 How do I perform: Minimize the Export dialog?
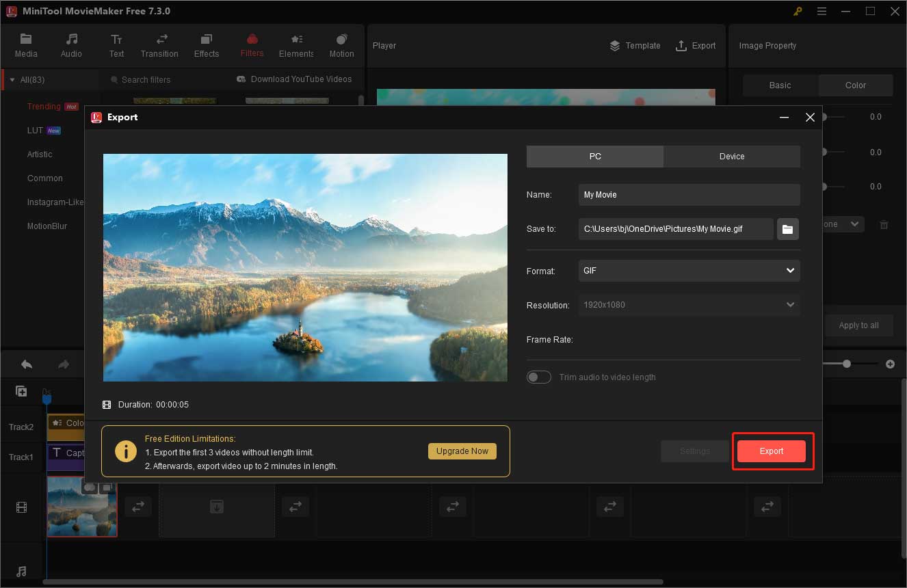pyautogui.click(x=784, y=118)
